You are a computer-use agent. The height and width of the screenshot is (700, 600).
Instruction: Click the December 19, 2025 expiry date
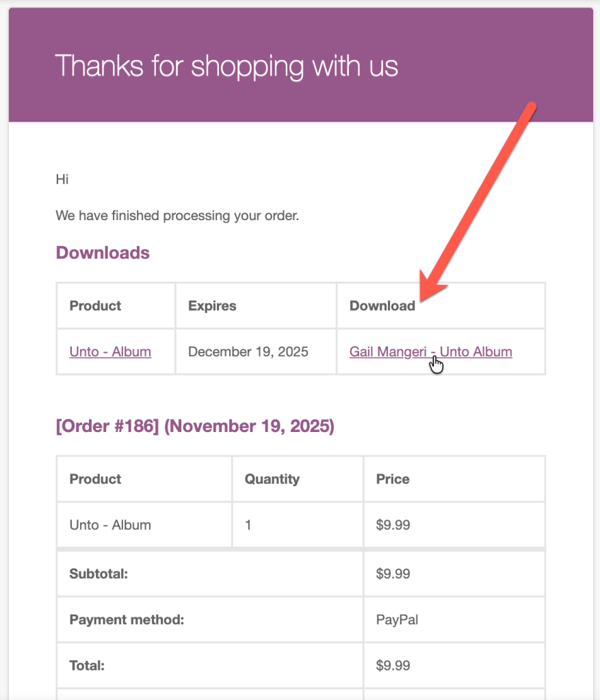click(248, 352)
